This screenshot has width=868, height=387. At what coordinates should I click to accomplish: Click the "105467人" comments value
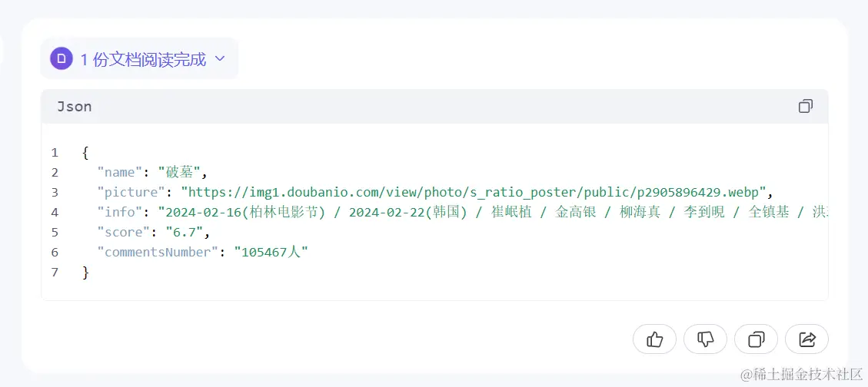(x=271, y=252)
